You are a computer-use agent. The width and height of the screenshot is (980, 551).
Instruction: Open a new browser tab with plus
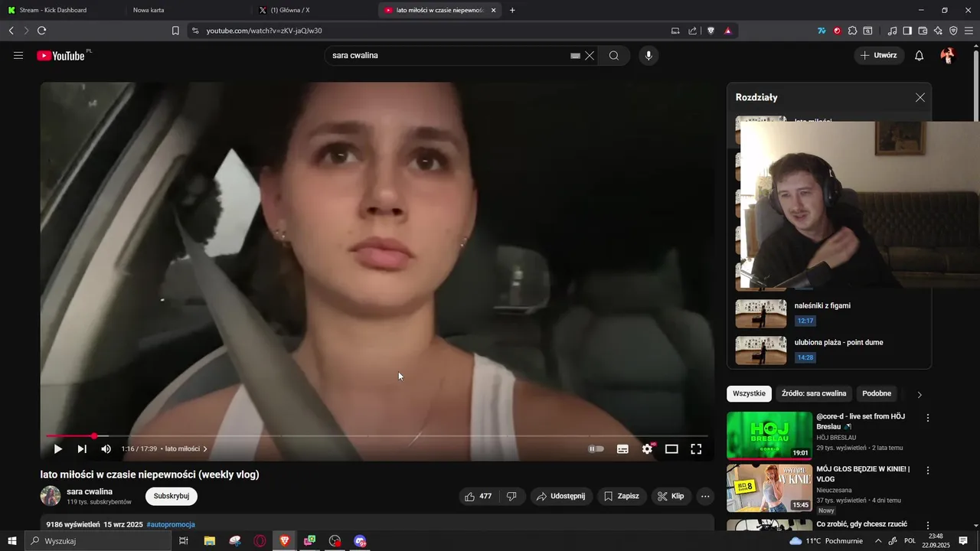(512, 10)
